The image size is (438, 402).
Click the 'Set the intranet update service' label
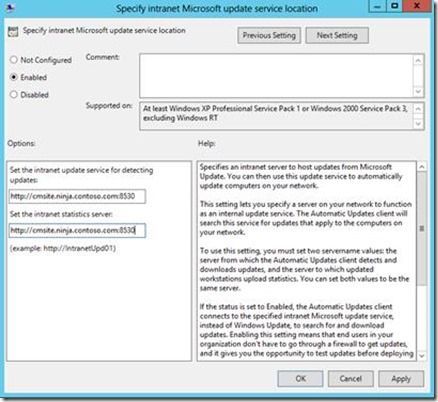coord(81,175)
